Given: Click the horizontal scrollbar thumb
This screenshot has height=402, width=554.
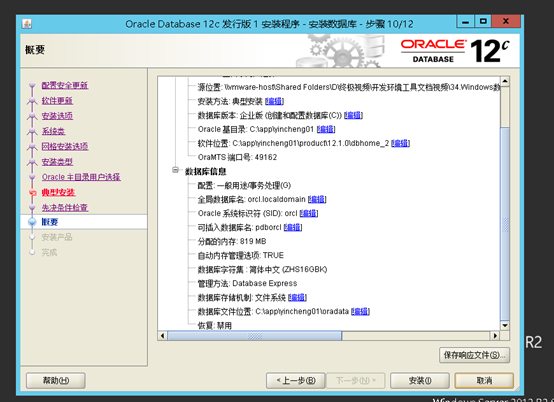Looking at the screenshot, I should tap(254, 336).
